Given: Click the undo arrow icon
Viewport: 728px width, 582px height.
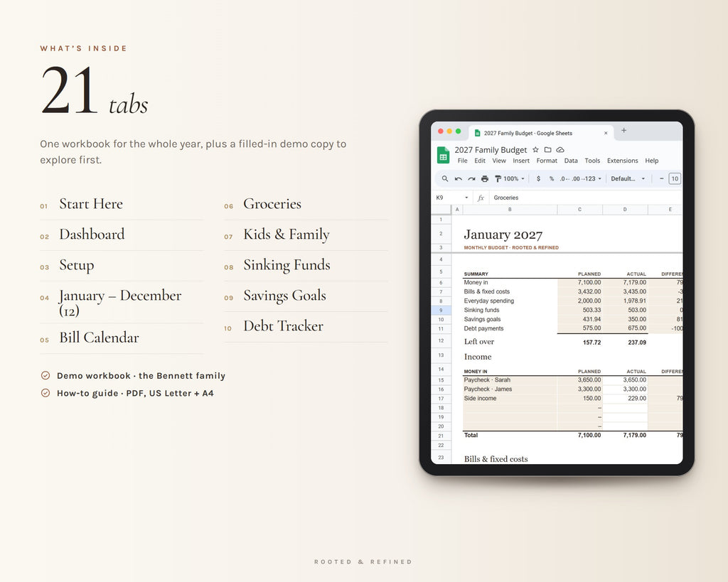Looking at the screenshot, I should point(458,178).
